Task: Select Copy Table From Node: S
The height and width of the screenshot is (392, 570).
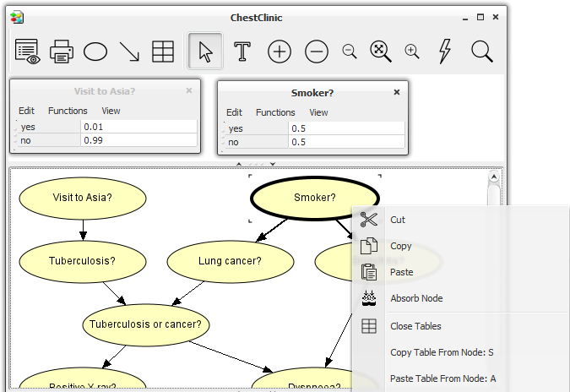Action: pos(442,352)
